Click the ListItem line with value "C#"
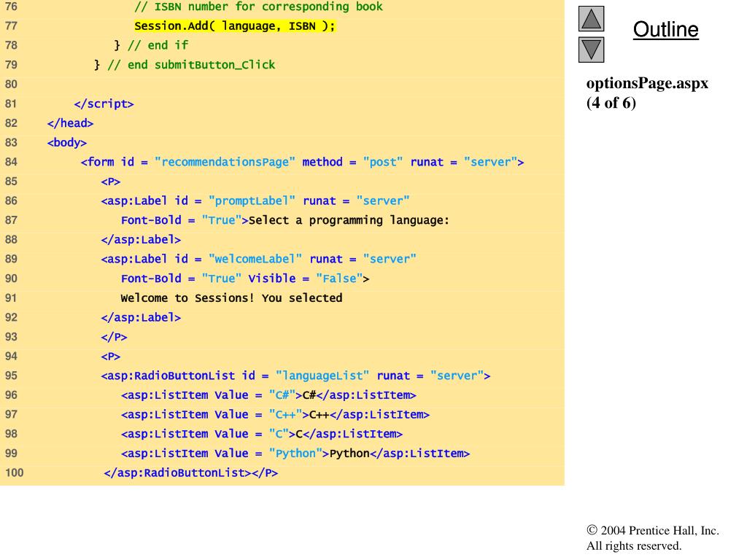This screenshot has width=747, height=560. [268, 395]
